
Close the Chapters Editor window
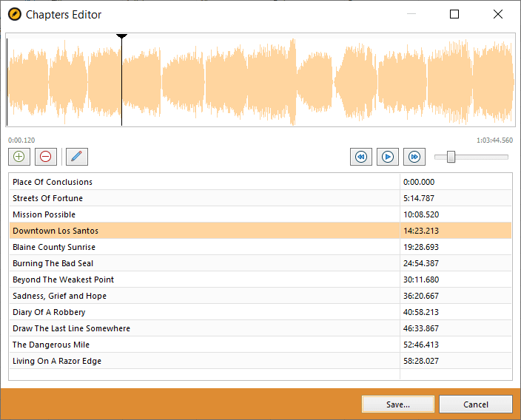coord(498,14)
